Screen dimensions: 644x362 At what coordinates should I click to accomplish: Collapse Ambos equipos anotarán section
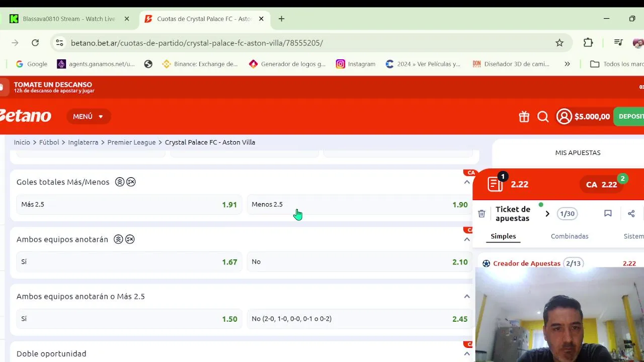tap(467, 239)
